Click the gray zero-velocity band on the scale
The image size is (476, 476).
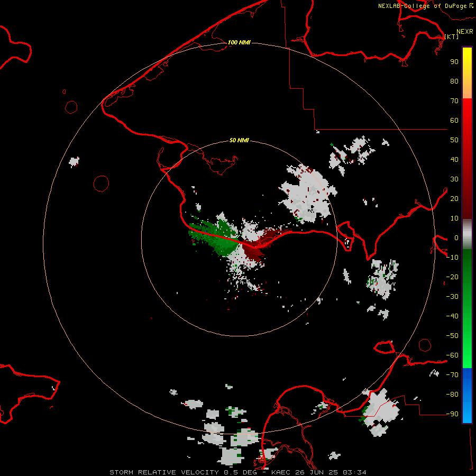coord(467,234)
